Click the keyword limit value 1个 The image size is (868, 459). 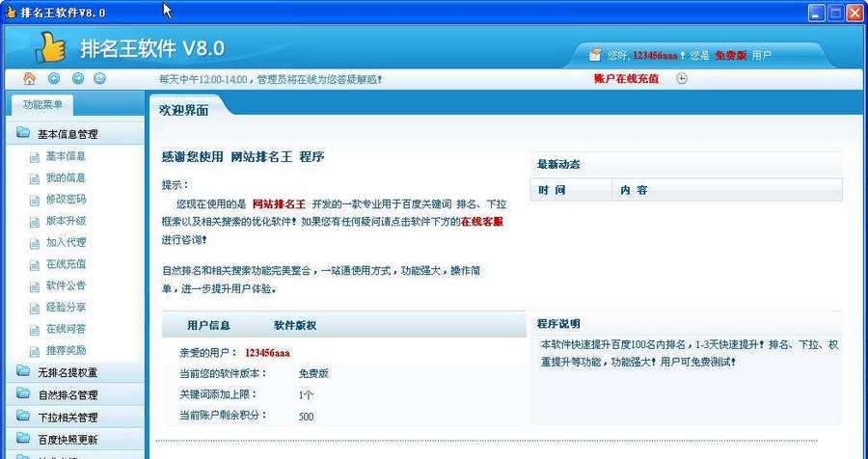[306, 394]
